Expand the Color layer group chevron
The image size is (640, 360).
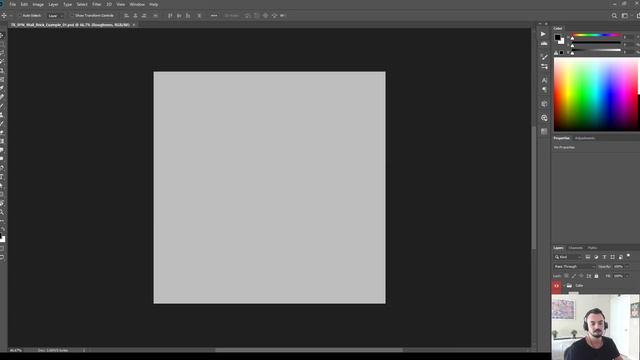pyautogui.click(x=564, y=286)
